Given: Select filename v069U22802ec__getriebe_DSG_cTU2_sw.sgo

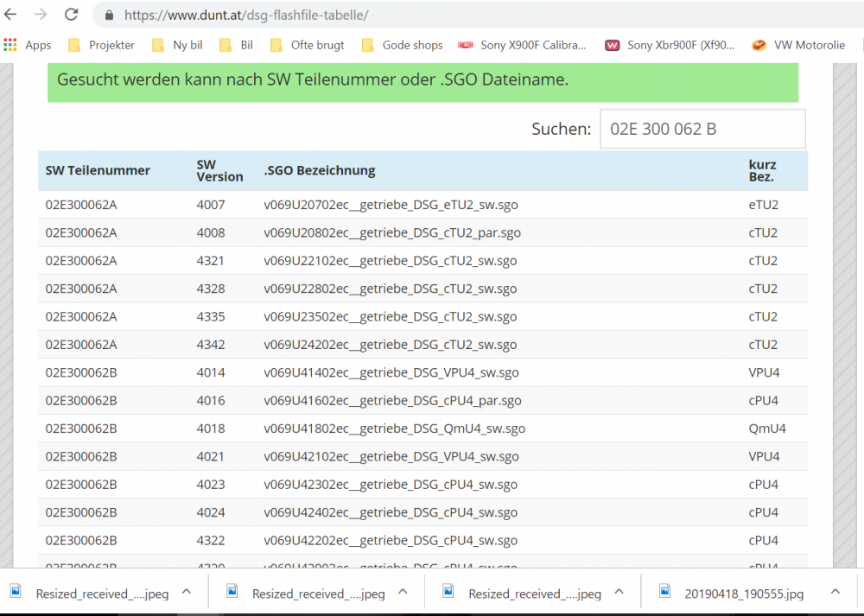Looking at the screenshot, I should click(391, 289).
